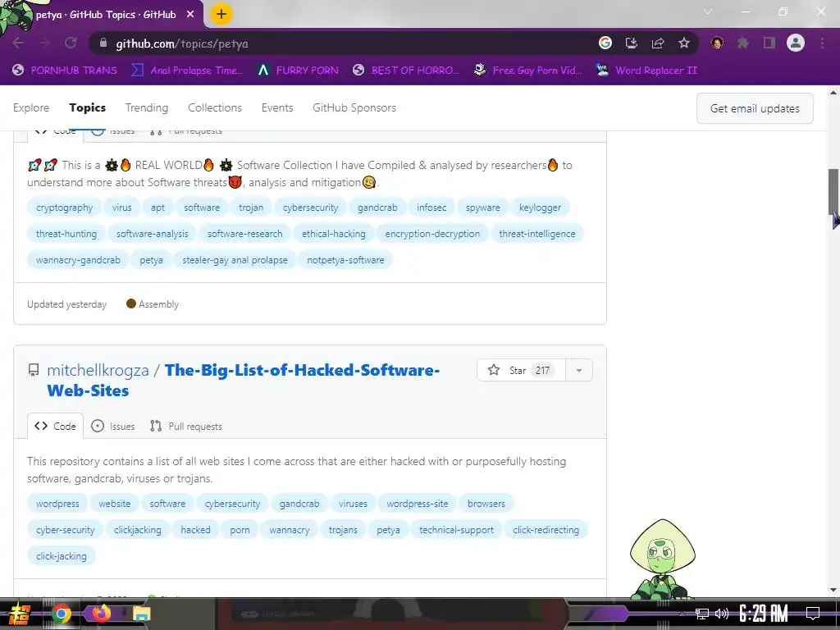Click the Google icon in the address bar
The image size is (840, 630).
605,43
